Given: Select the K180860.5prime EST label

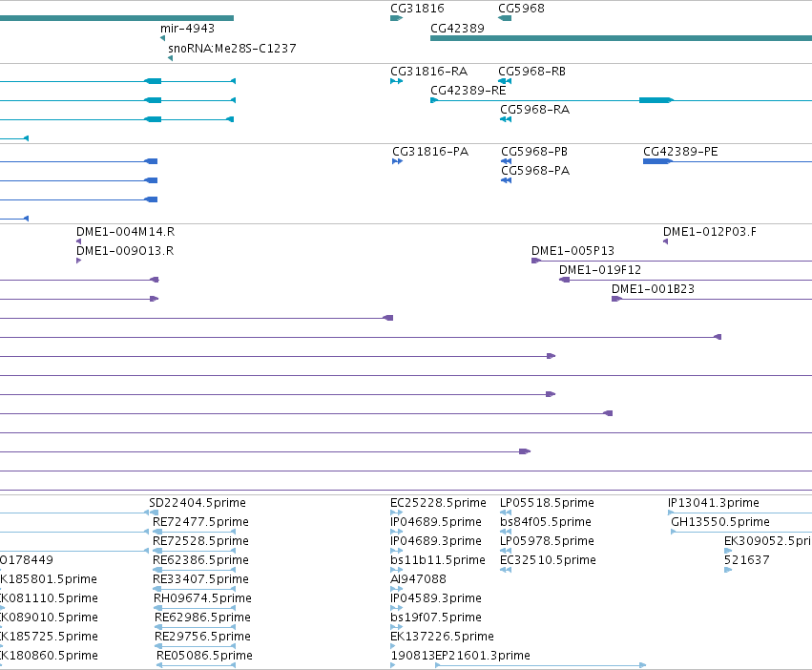Looking at the screenshot, I should click(49, 656).
